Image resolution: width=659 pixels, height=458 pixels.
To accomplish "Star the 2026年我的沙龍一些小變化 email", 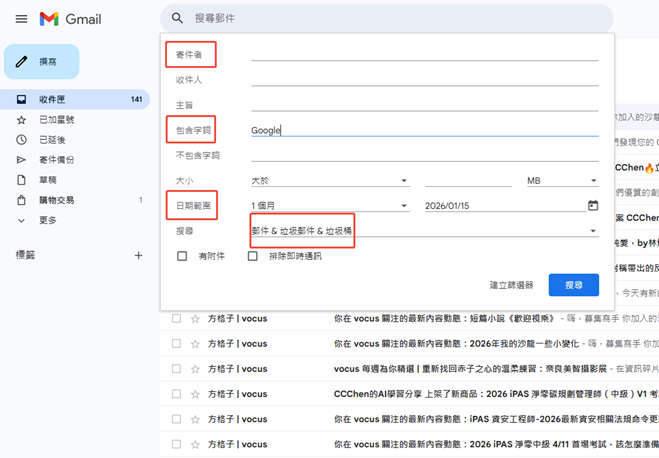I will [x=195, y=344].
